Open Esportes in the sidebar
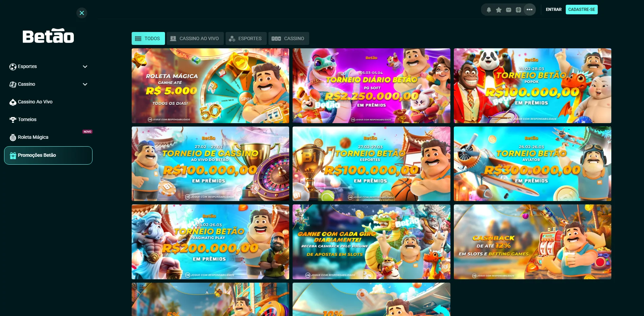This screenshot has width=644, height=316. coord(48,67)
